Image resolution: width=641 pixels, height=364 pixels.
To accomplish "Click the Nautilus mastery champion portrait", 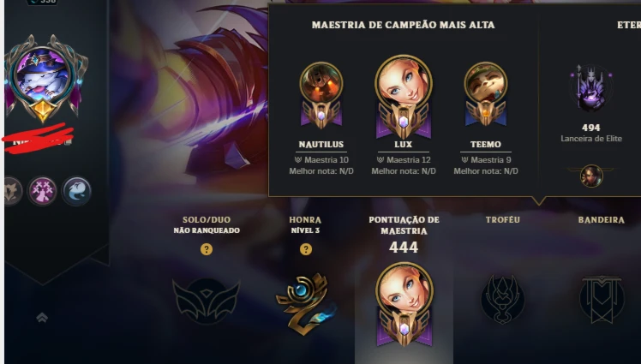I will click(x=320, y=83).
